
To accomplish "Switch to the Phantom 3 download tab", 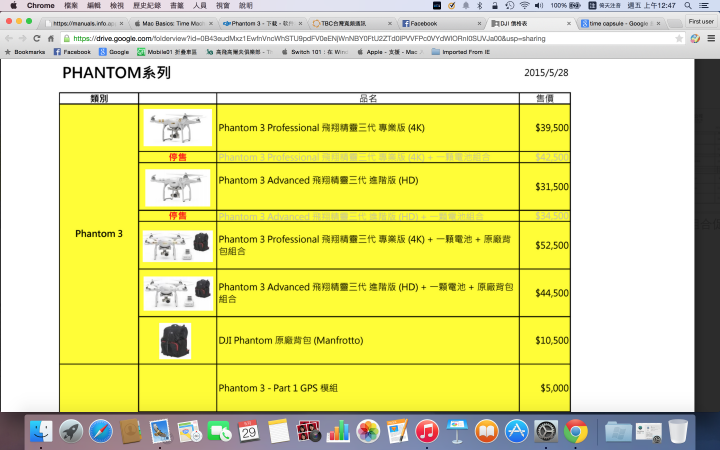I will 262,23.
